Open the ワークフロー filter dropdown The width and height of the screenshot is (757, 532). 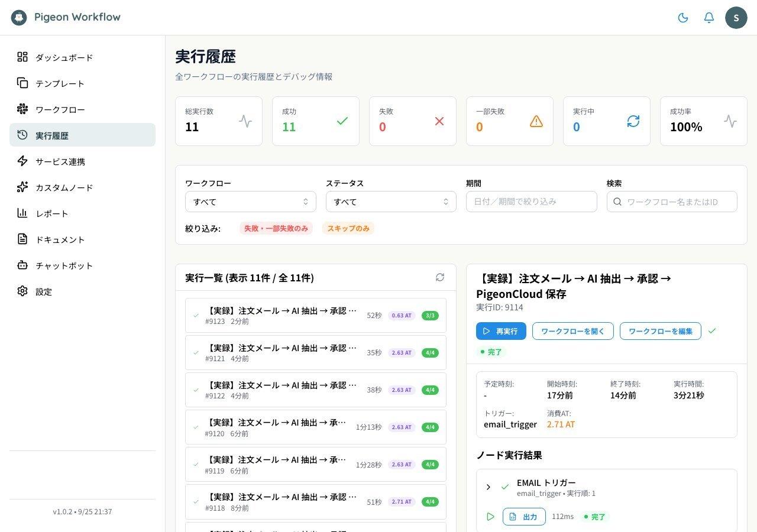coord(251,202)
